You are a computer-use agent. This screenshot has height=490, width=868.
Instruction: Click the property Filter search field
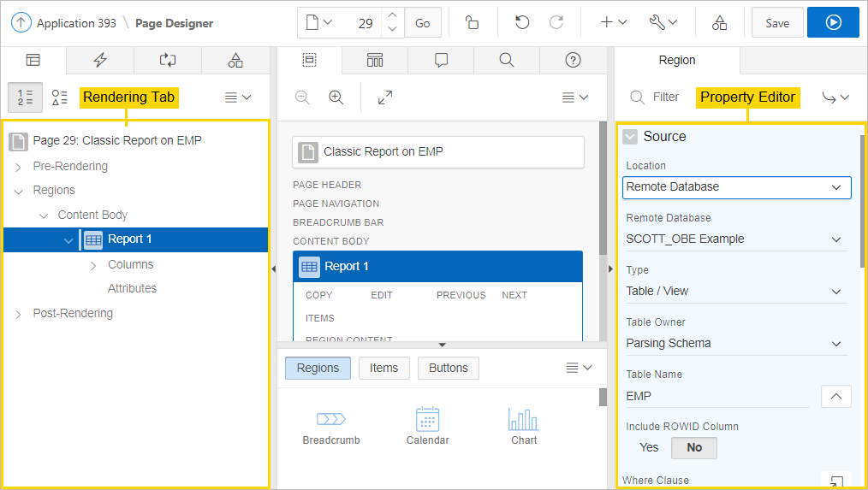pyautogui.click(x=666, y=97)
